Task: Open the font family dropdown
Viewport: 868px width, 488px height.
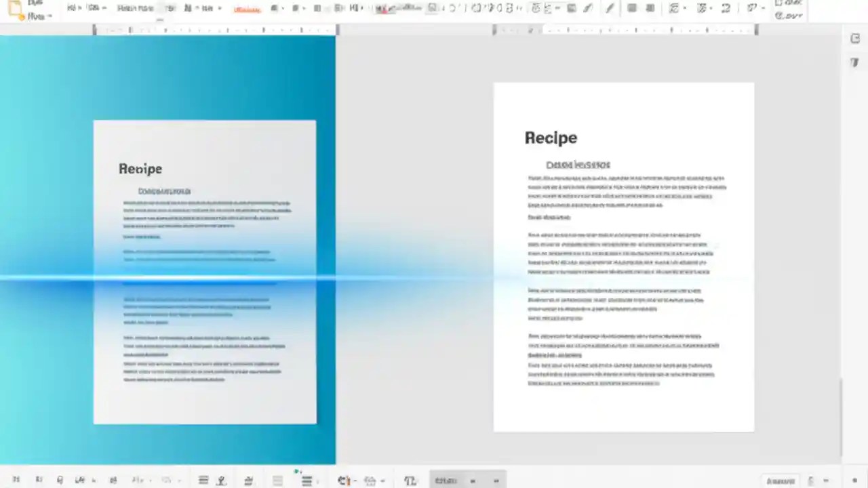Action: 135,7
